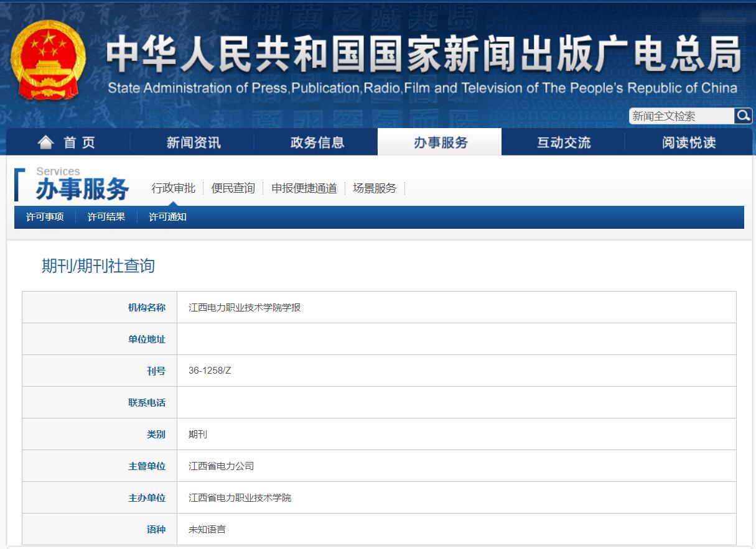Open the 阅读悦读 navigation tab
The height and width of the screenshot is (549, 756).
[688, 142]
